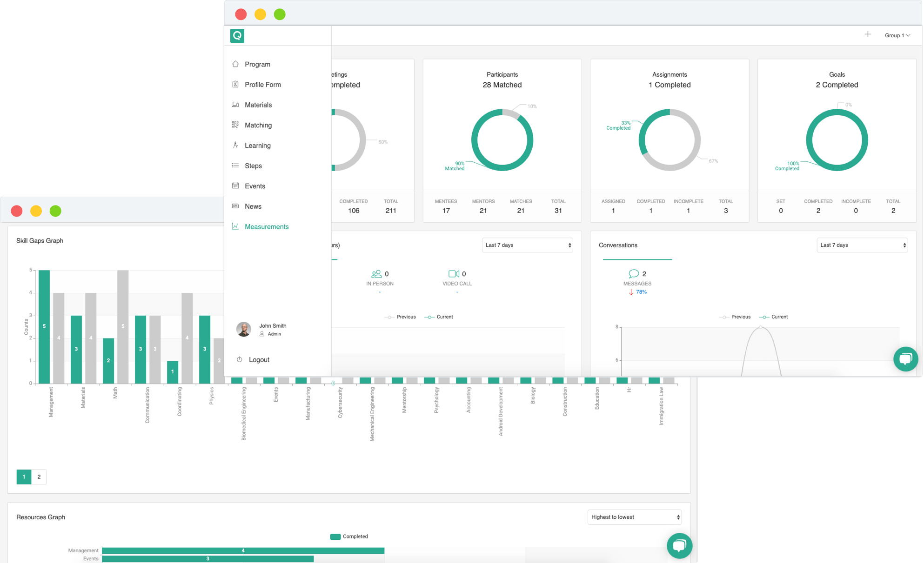Click the Qooper logo icon in sidebar
Image resolution: width=924 pixels, height=563 pixels.
[x=237, y=35]
